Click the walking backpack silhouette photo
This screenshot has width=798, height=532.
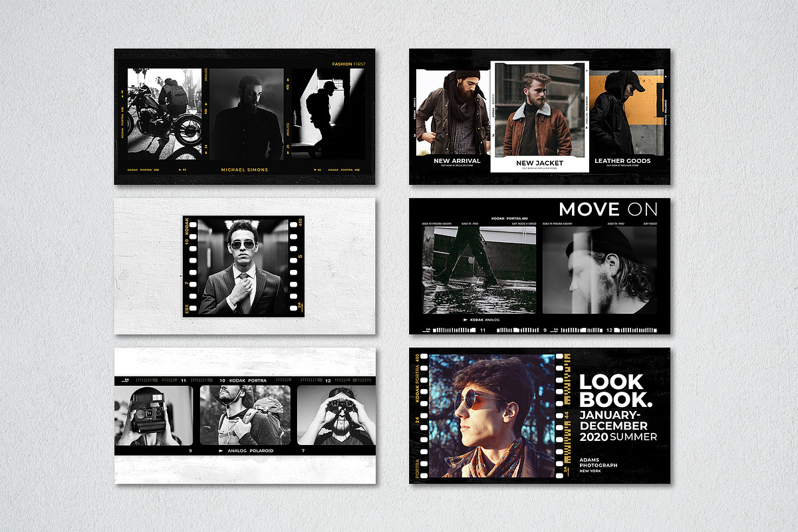coord(328,114)
